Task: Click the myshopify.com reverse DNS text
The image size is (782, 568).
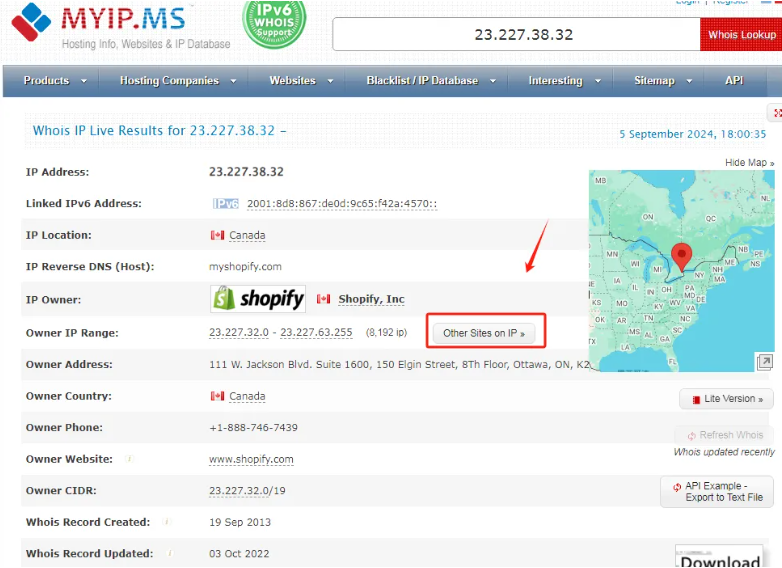Action: pyautogui.click(x=245, y=267)
